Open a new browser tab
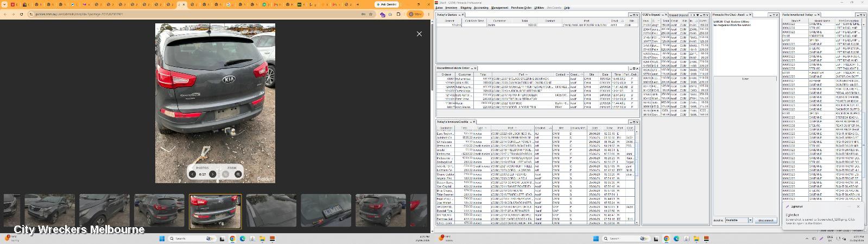This screenshot has height=244, width=868. pyautogui.click(x=357, y=4)
